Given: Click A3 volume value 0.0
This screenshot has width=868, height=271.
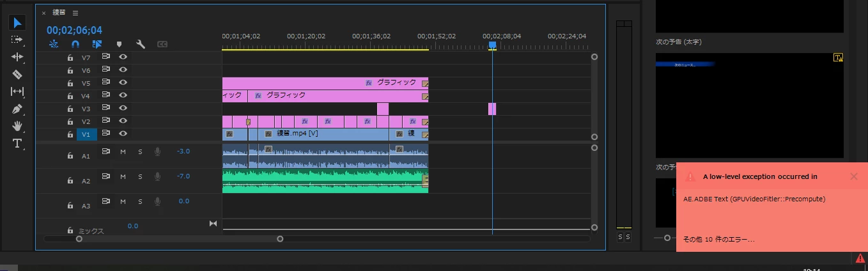Looking at the screenshot, I should pyautogui.click(x=184, y=201).
